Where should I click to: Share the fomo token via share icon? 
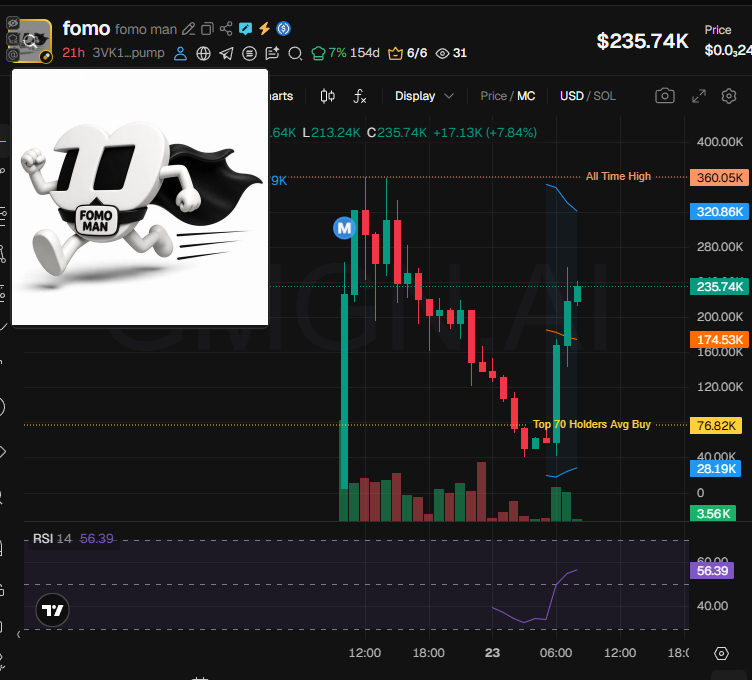coord(226,29)
